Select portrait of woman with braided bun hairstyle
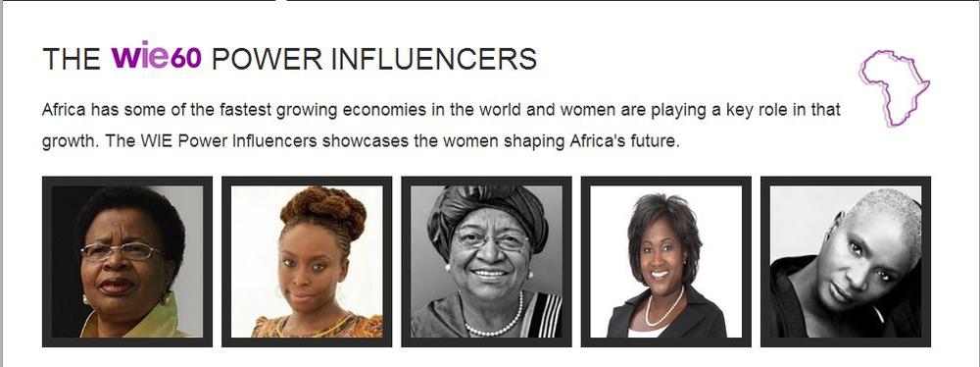This screenshot has height=367, width=980. tap(307, 262)
